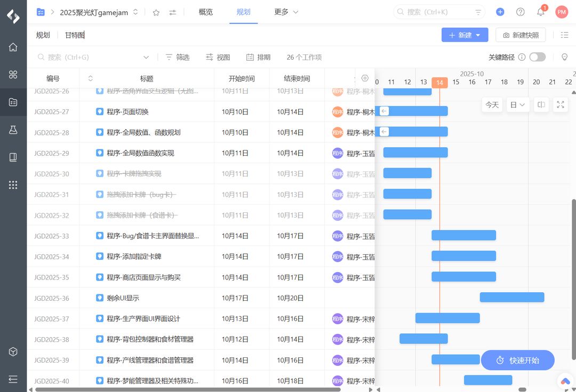576x392 pixels.
Task: Select the 规划 tab
Action: pyautogui.click(x=244, y=12)
